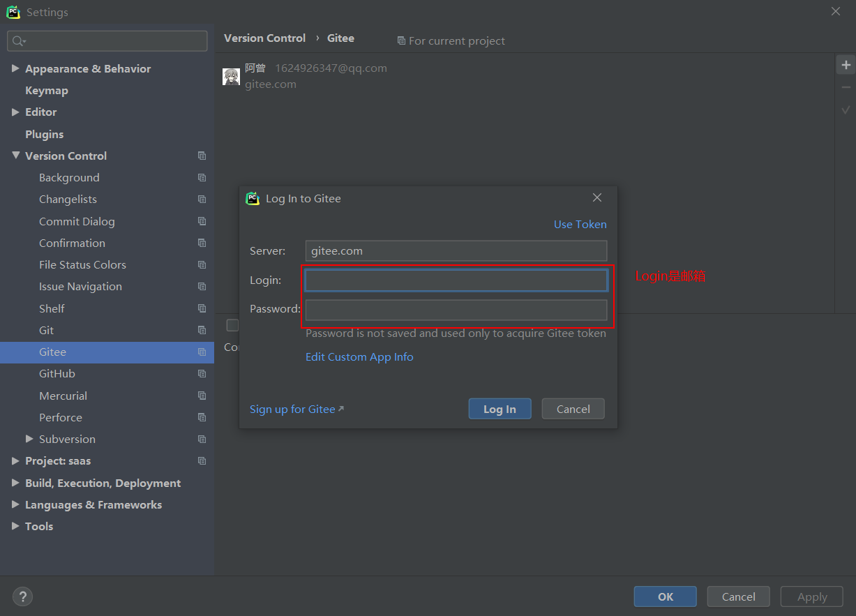
Task: Click the settings search box
Action: (107, 41)
